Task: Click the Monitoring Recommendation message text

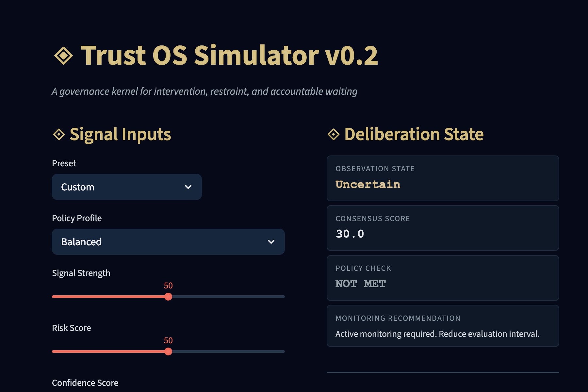Action: click(x=437, y=334)
